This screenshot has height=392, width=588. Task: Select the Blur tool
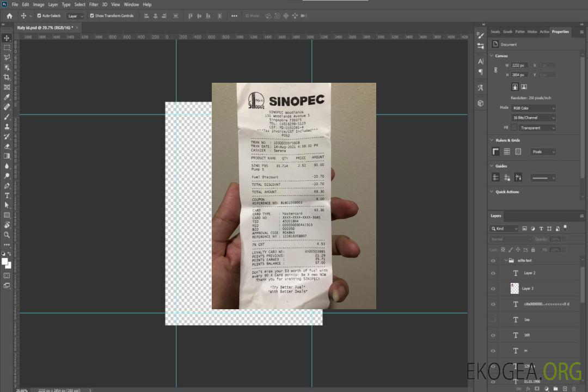[x=7, y=166]
